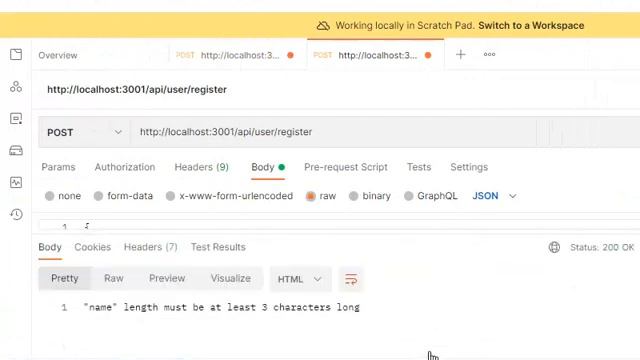Viewport: 640px width, 360px height.
Task: Select the Preview response view
Action: point(167,278)
